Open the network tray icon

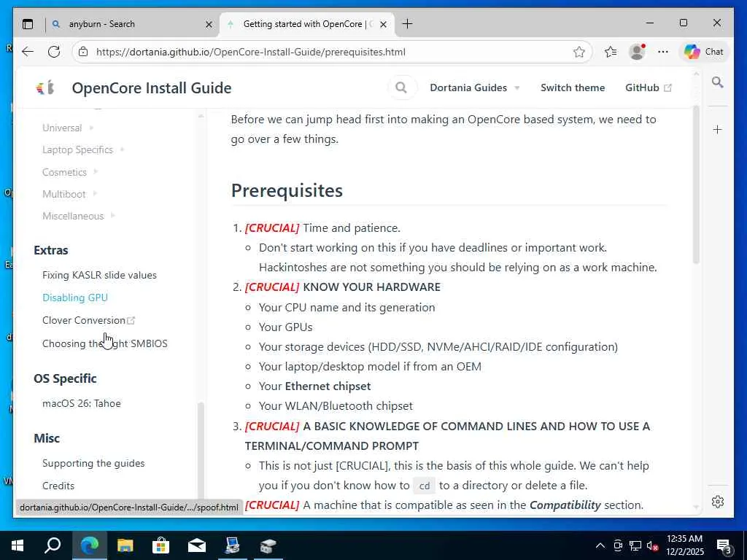635,545
